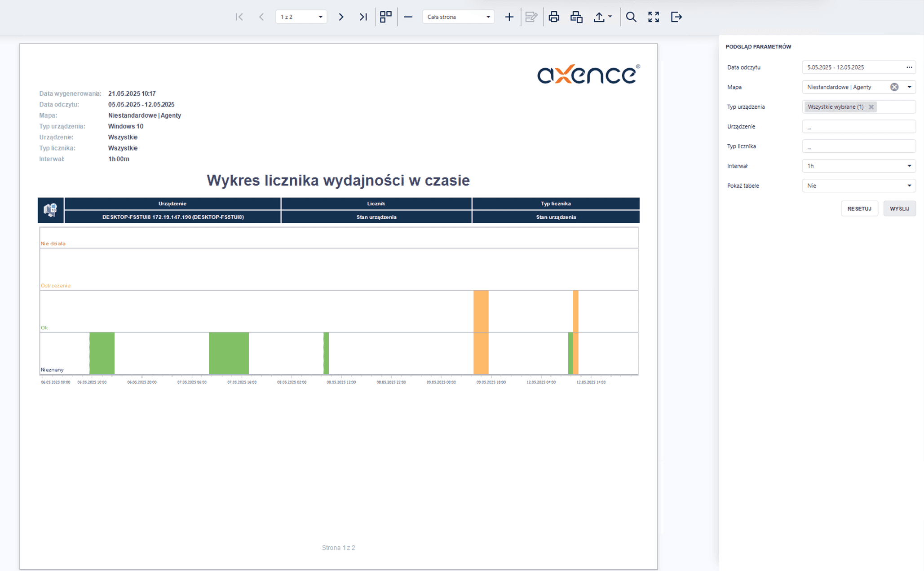Toggle multi-page thumbnail view
Viewport: 924px width, 571px height.
(386, 17)
